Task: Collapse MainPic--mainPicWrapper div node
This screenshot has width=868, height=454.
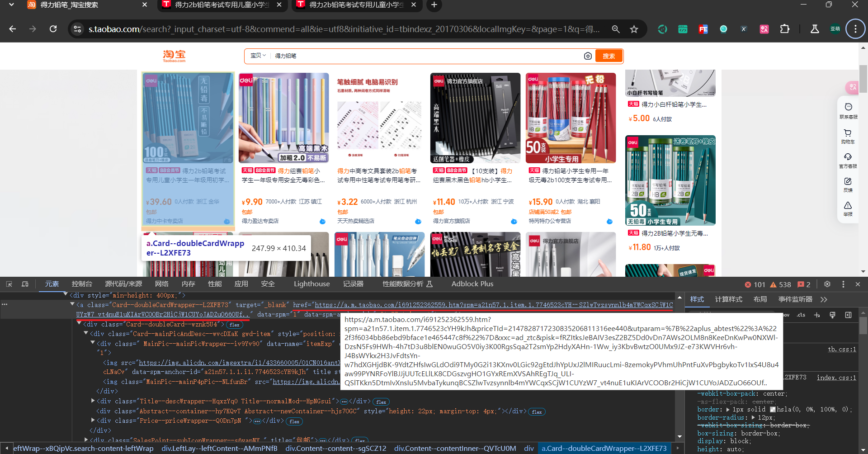Action: point(93,343)
